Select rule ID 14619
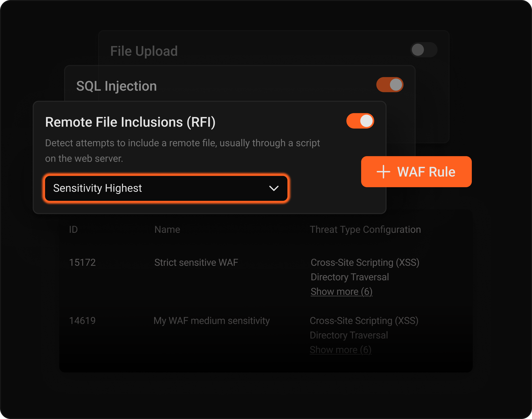The height and width of the screenshot is (419, 532). [x=82, y=320]
